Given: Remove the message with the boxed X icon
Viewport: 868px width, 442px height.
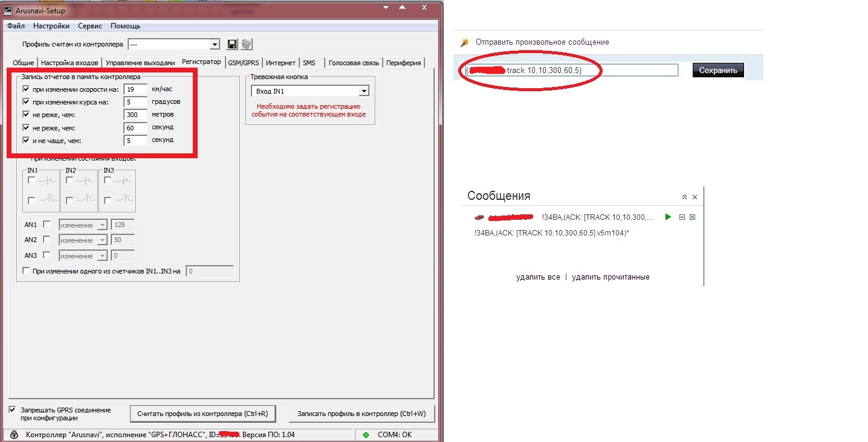Looking at the screenshot, I should click(693, 217).
